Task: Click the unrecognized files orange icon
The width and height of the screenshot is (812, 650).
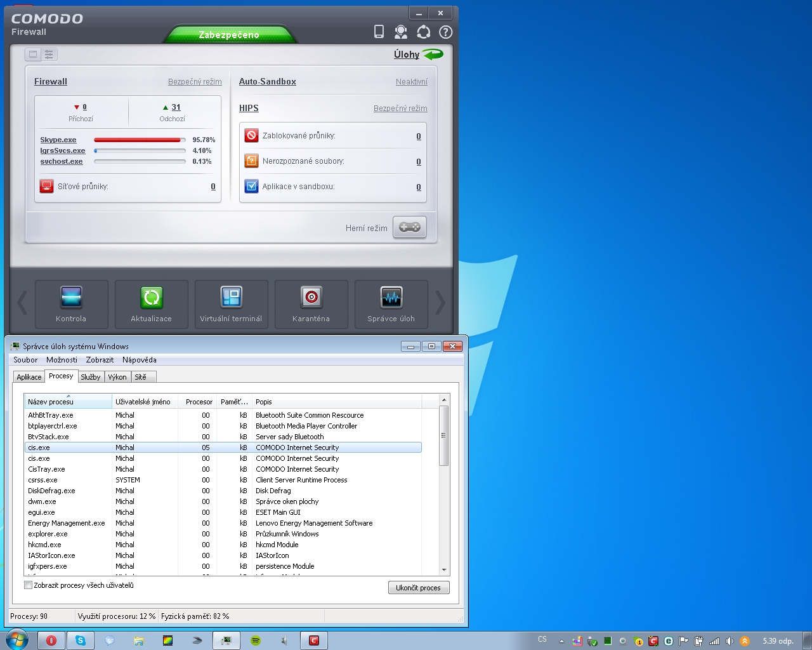Action: (252, 161)
